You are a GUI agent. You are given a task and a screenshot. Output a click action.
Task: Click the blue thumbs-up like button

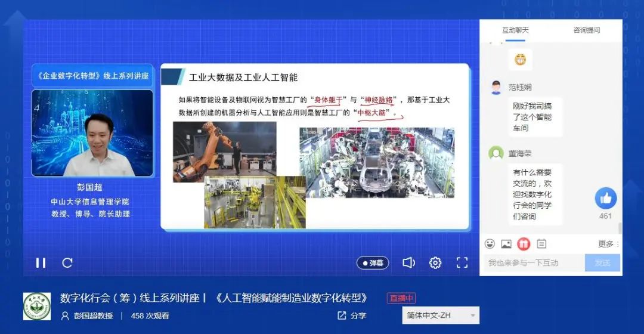click(606, 198)
